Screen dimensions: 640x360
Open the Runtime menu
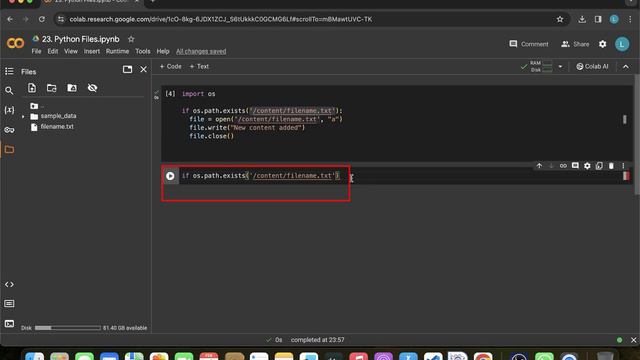coord(117,51)
